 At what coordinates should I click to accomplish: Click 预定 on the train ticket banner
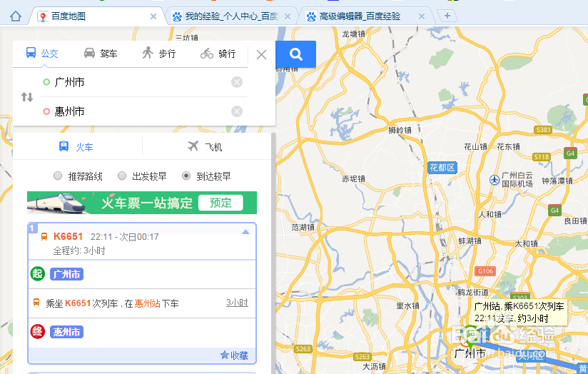(x=220, y=203)
